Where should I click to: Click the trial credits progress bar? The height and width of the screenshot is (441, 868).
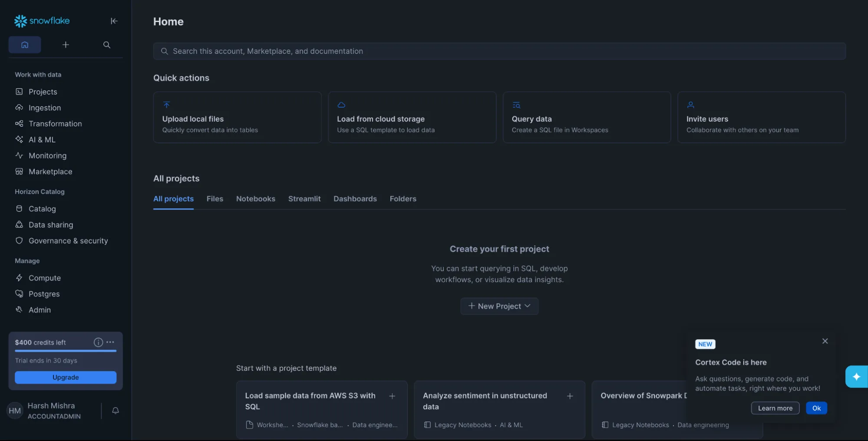(x=65, y=351)
